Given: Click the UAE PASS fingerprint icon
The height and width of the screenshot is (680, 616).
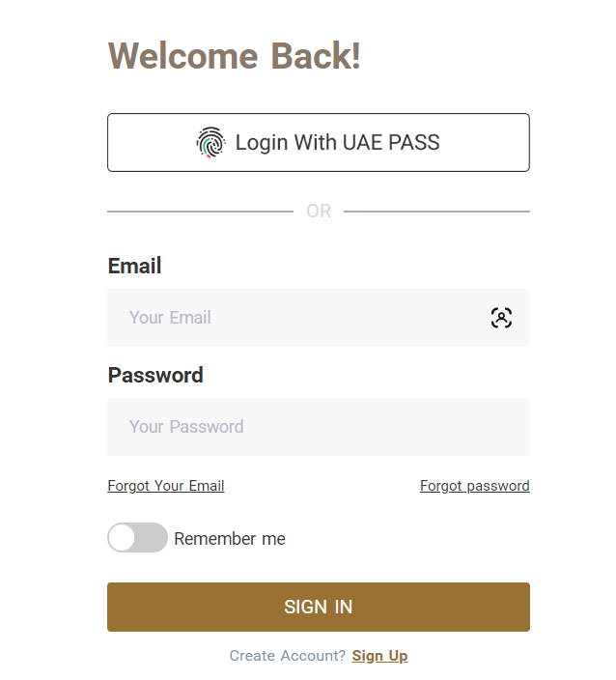Looking at the screenshot, I should point(210,143).
